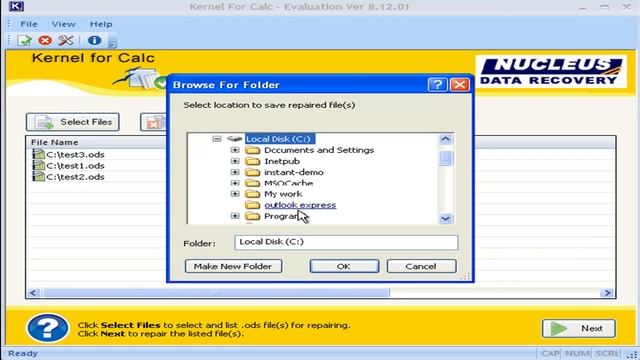Select the My work folder
The width and height of the screenshot is (640, 360).
pos(283,193)
